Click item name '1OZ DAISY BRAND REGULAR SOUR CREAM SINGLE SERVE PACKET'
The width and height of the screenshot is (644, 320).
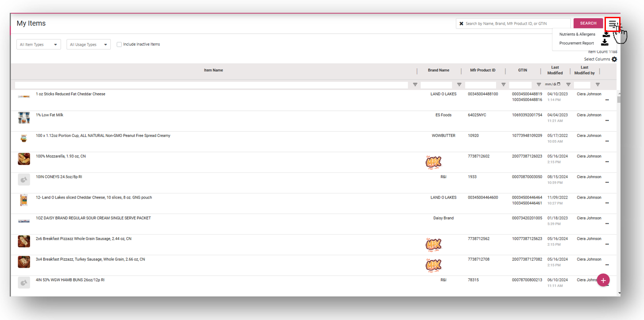tap(93, 218)
